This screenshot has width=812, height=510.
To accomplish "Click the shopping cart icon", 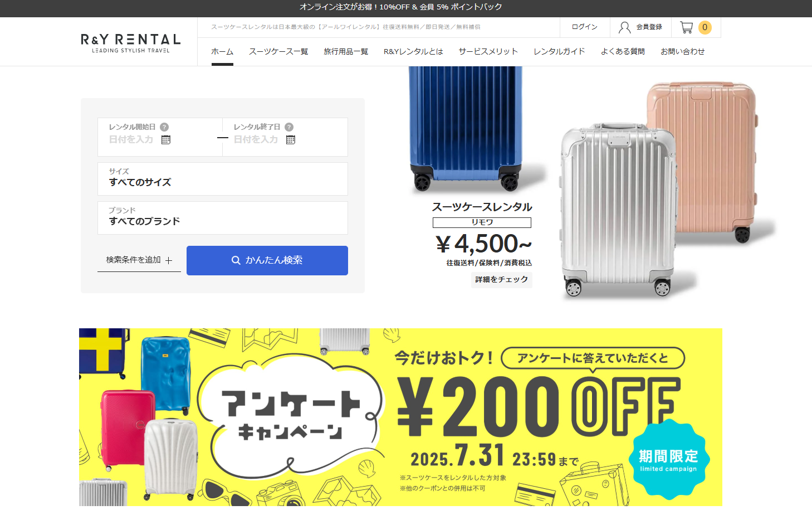I will pyautogui.click(x=687, y=27).
